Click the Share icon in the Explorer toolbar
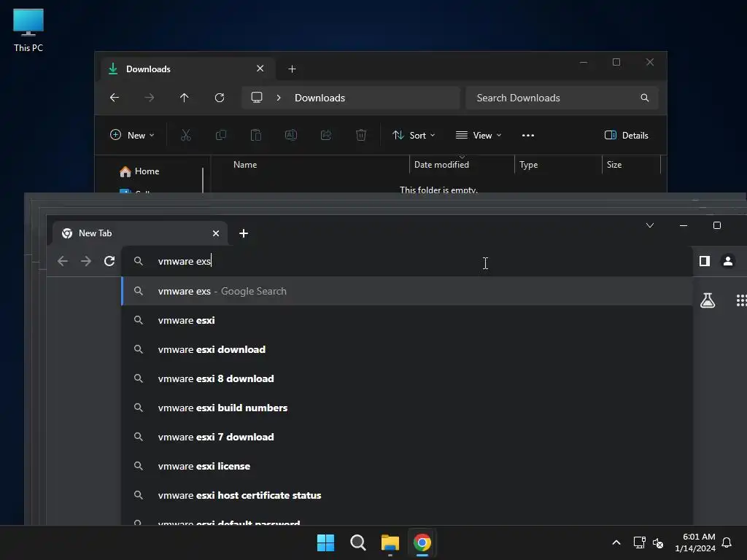747x560 pixels. coord(326,135)
